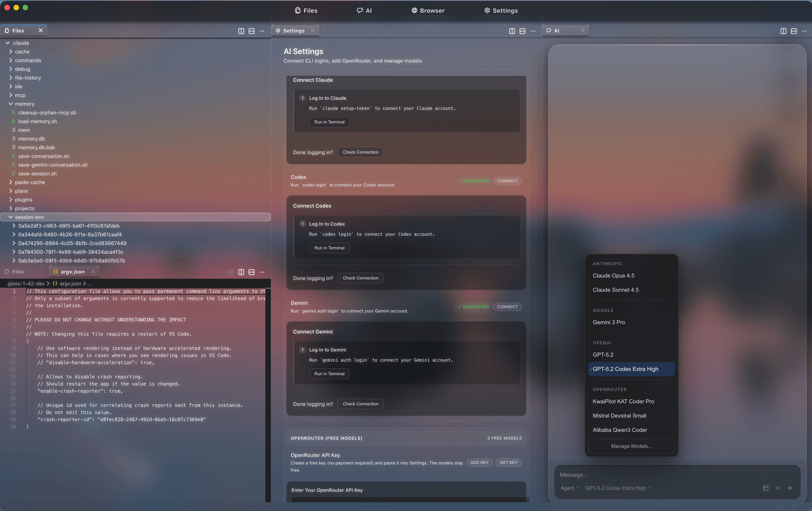
Task: Send the chat message with the arrow icon
Action: (789, 488)
